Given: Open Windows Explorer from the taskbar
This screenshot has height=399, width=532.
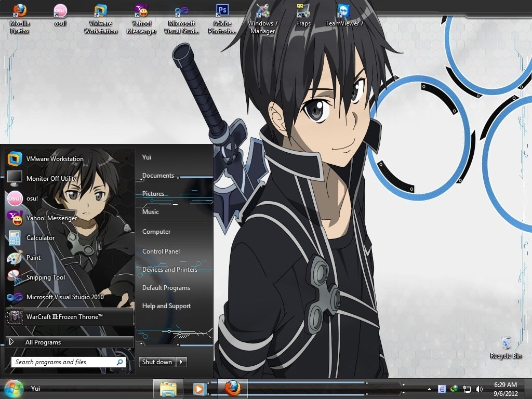Looking at the screenshot, I should point(168,389).
